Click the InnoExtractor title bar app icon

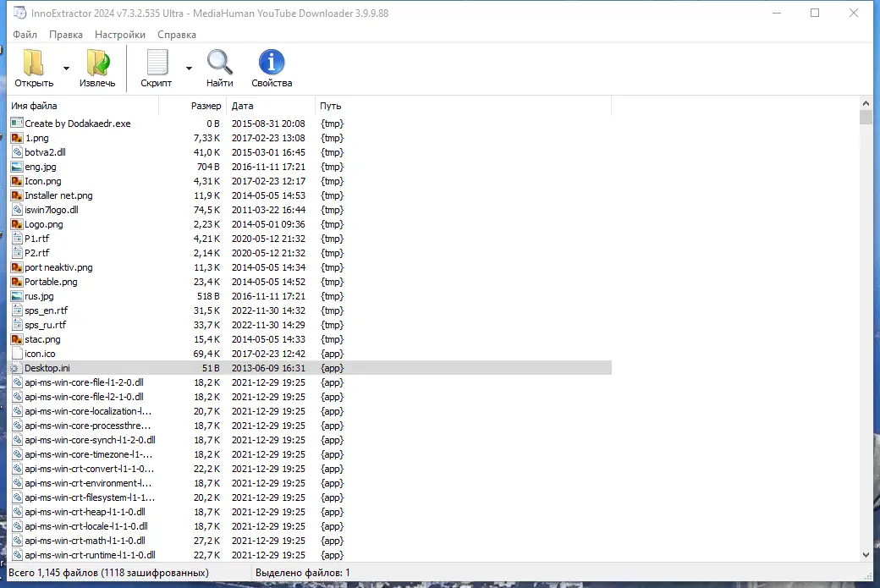(x=19, y=13)
